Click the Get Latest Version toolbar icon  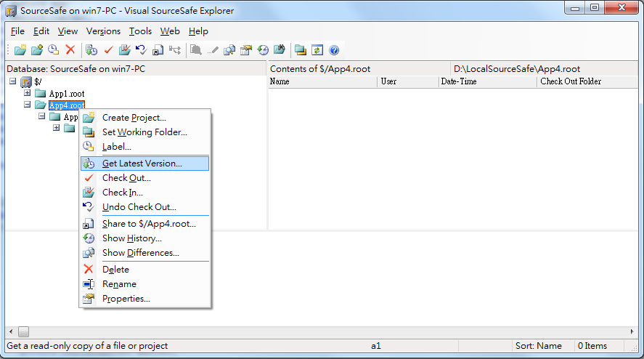click(91, 50)
